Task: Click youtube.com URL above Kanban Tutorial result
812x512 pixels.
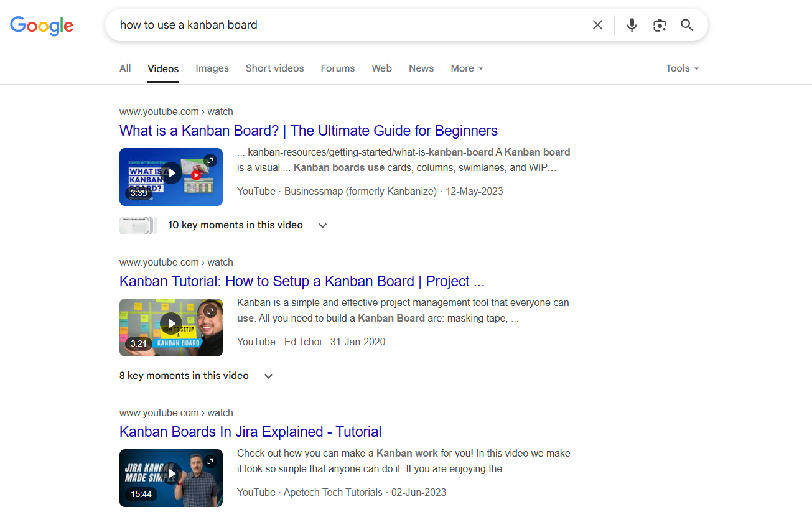Action: (x=176, y=263)
